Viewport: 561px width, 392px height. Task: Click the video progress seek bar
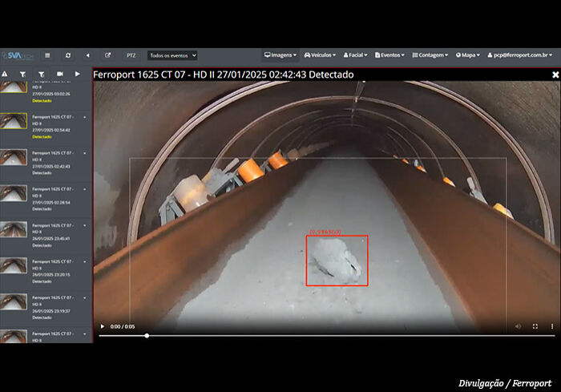click(321, 335)
